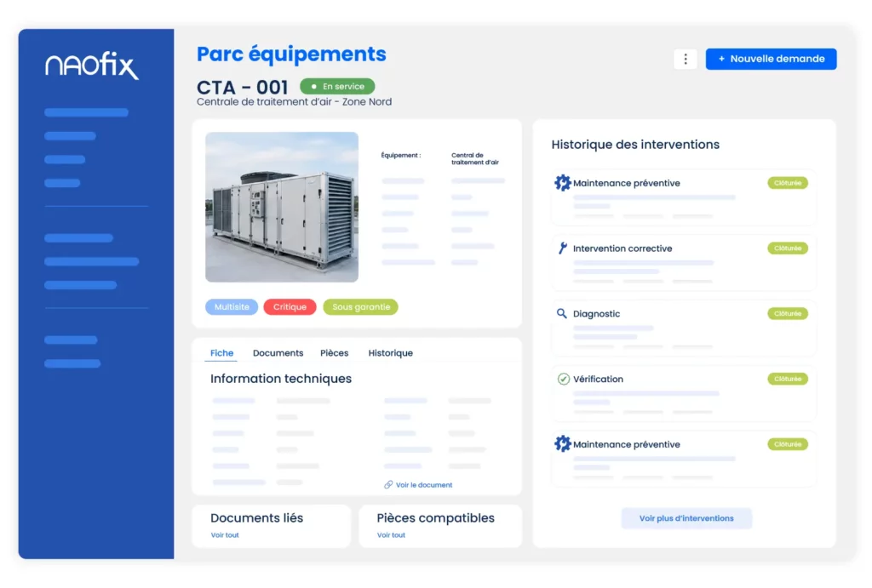Click Clôturée badge on Intervention corrective
Screen dimensions: 872x588
click(x=788, y=248)
